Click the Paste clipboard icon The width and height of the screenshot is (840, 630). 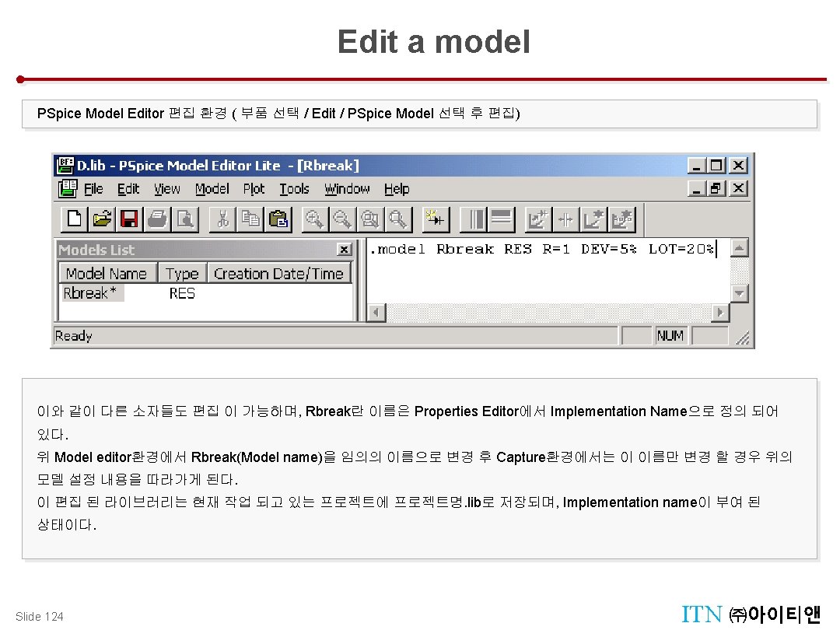(278, 219)
